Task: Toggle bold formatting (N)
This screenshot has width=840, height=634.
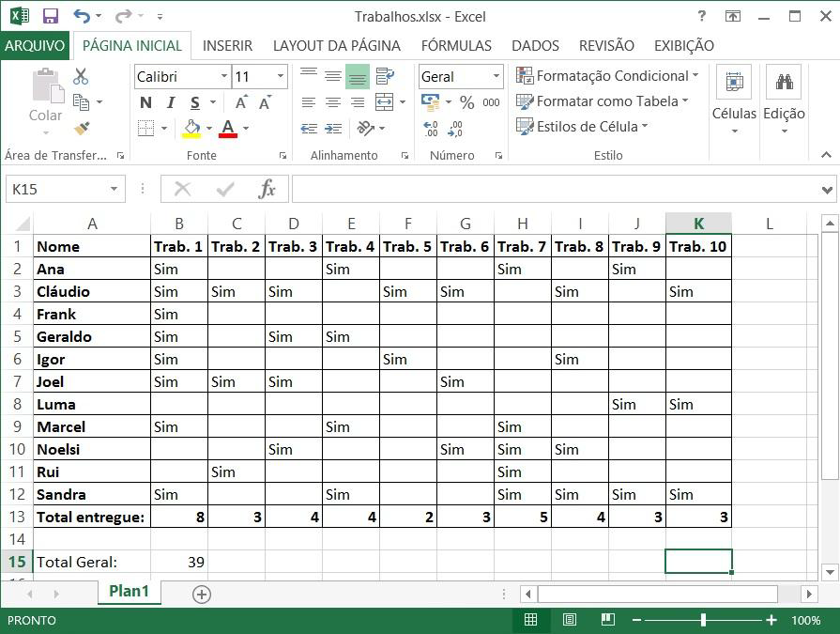Action: point(145,103)
